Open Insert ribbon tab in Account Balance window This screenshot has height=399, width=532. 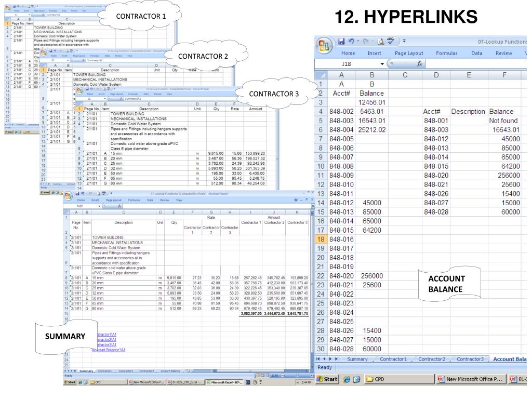coord(374,54)
